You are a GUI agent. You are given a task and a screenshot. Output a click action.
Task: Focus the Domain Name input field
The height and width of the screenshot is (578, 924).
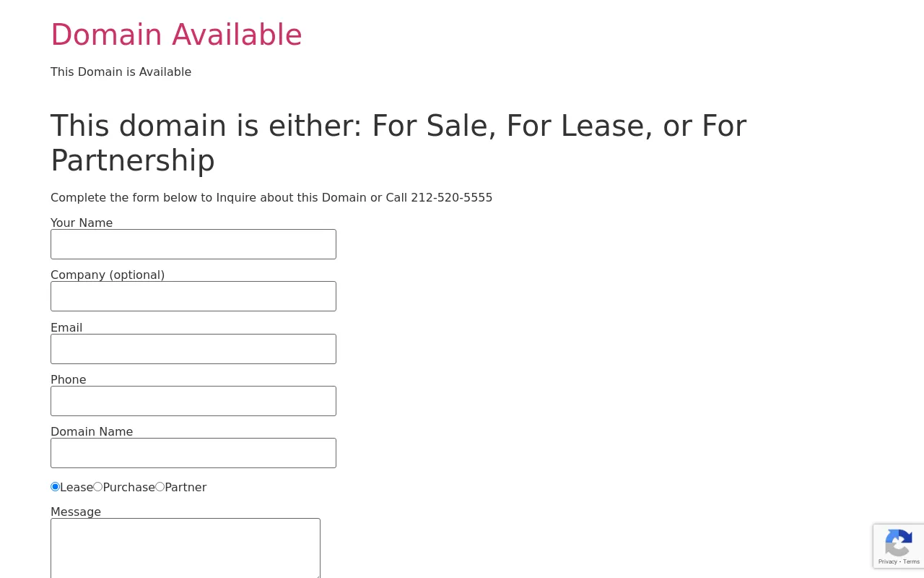tap(193, 453)
